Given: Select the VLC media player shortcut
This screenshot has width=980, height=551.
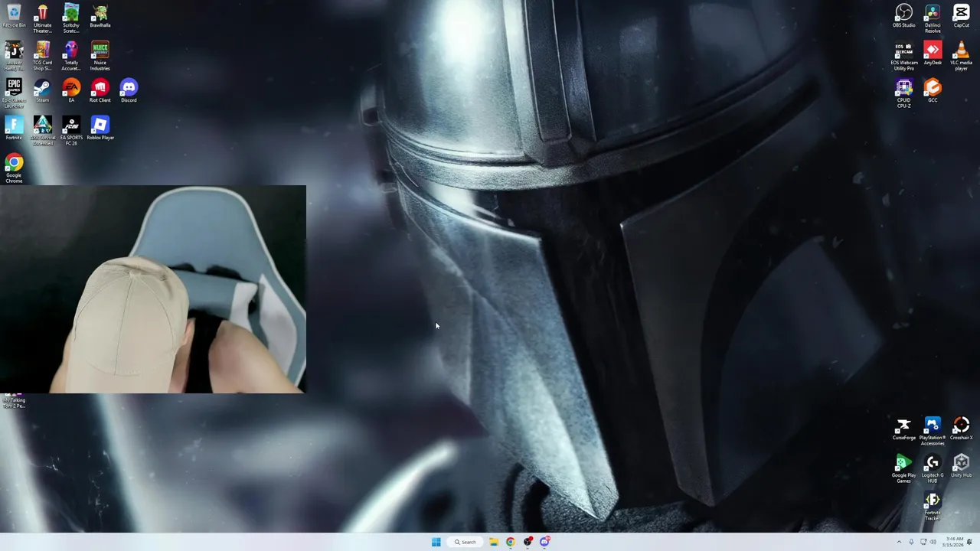Looking at the screenshot, I should [962, 57].
